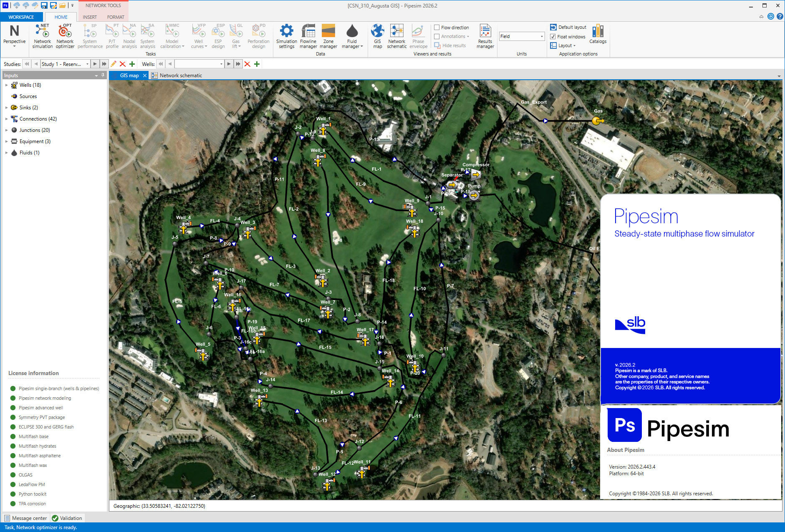Expand the Connections (42) tree node
The height and width of the screenshot is (532, 785).
point(6,119)
